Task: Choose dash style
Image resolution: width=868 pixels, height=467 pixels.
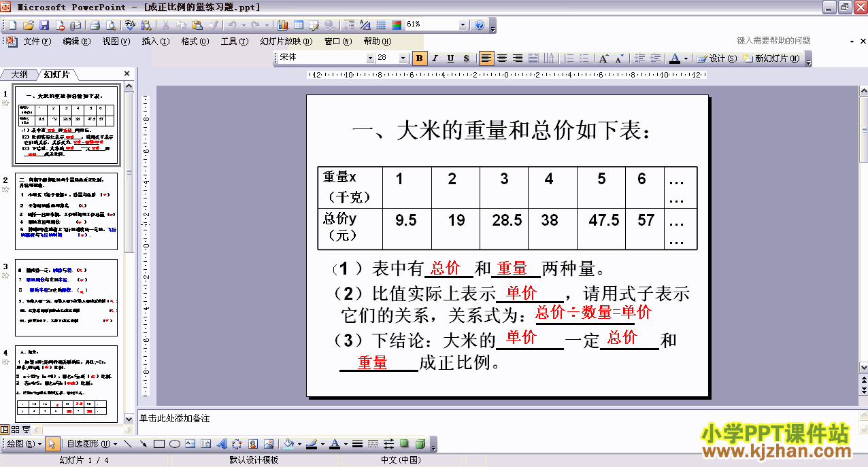Action: [373, 444]
